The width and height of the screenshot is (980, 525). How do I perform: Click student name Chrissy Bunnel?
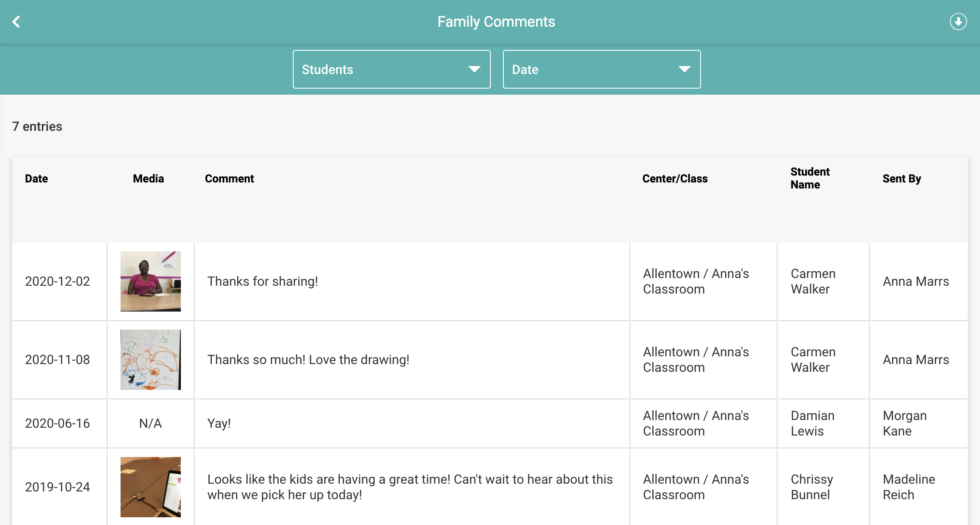tap(812, 487)
